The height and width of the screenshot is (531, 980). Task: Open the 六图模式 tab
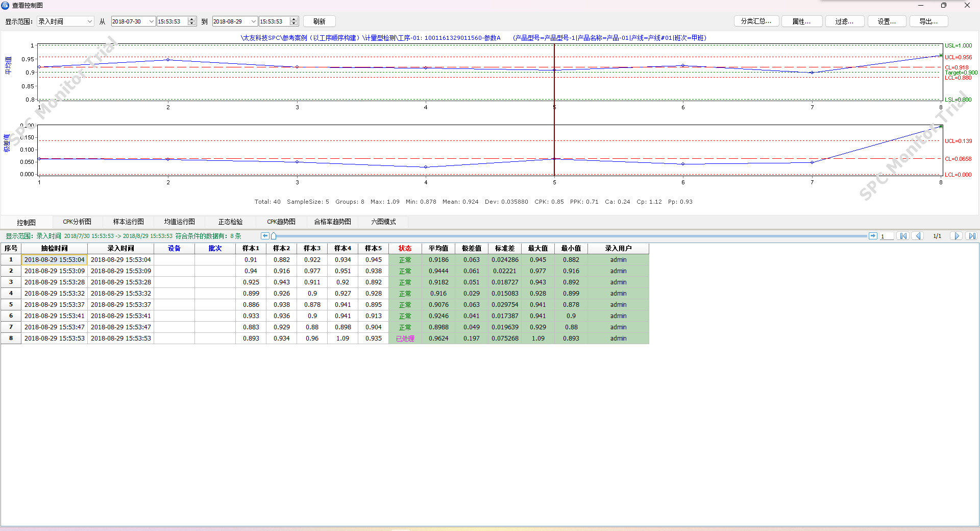tap(383, 222)
